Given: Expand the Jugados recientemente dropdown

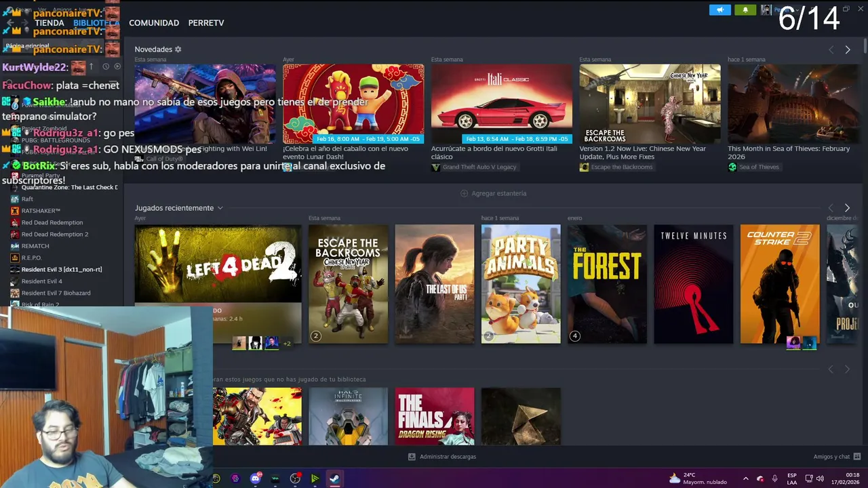Looking at the screenshot, I should click(x=220, y=208).
